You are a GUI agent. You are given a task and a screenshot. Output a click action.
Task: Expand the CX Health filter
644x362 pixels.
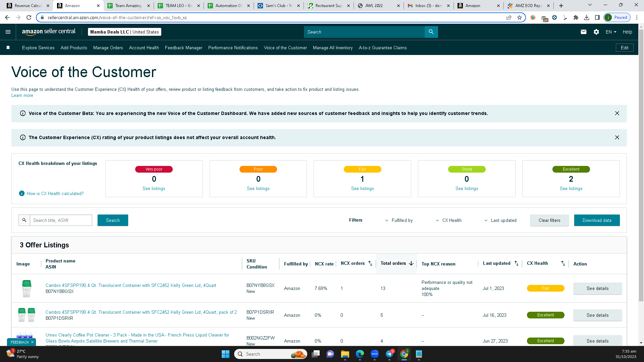click(x=448, y=220)
